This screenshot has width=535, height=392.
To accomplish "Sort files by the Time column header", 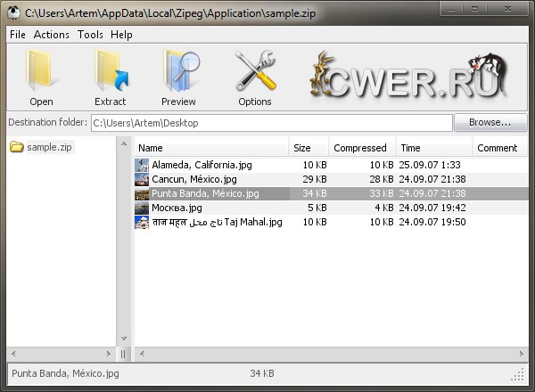I will 432,148.
